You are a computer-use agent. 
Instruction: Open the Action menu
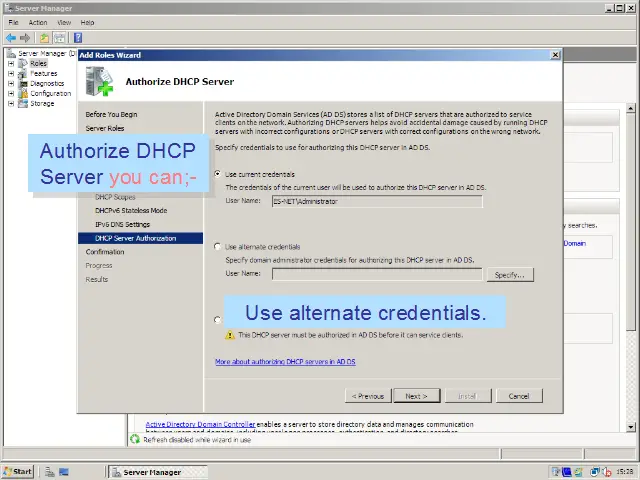tap(38, 22)
